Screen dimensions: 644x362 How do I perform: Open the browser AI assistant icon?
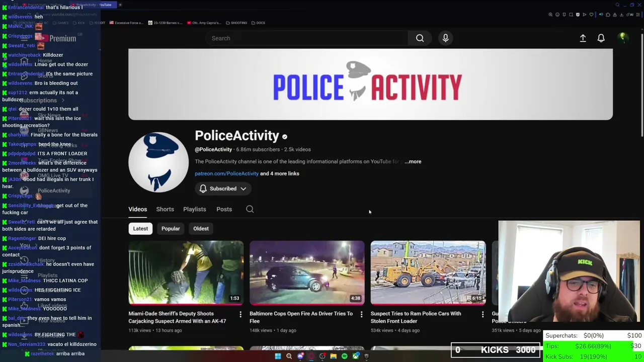tap(630, 15)
